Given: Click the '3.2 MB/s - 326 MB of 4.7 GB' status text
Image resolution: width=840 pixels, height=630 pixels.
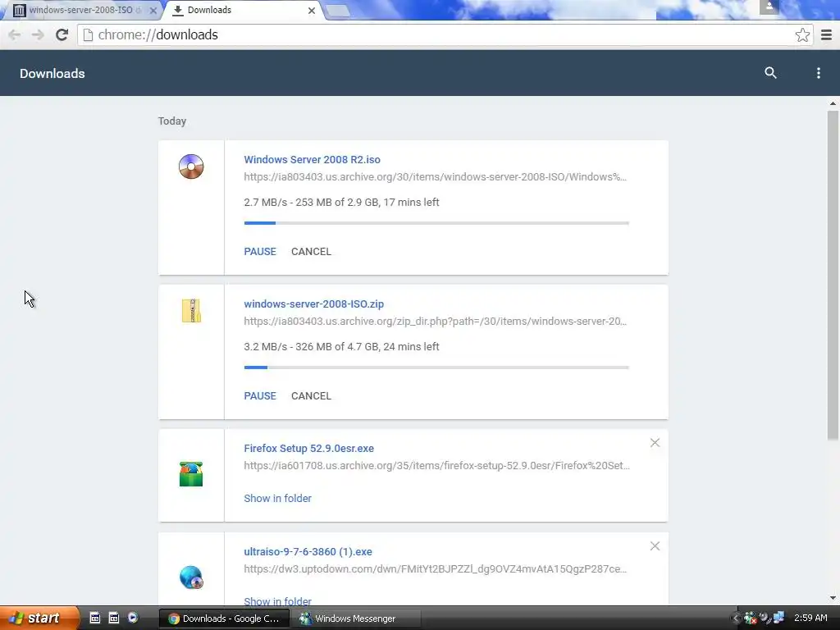Looking at the screenshot, I should tap(341, 347).
